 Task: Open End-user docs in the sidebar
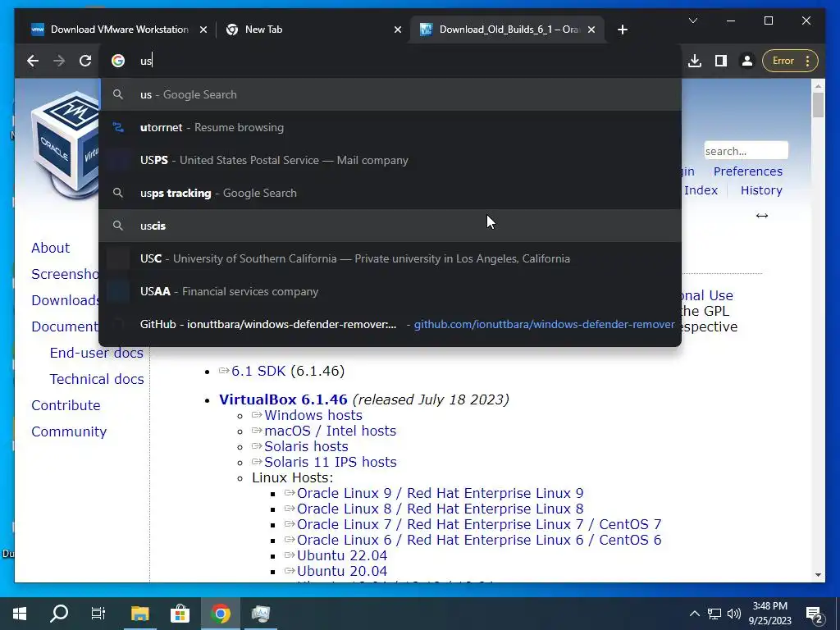pos(97,353)
